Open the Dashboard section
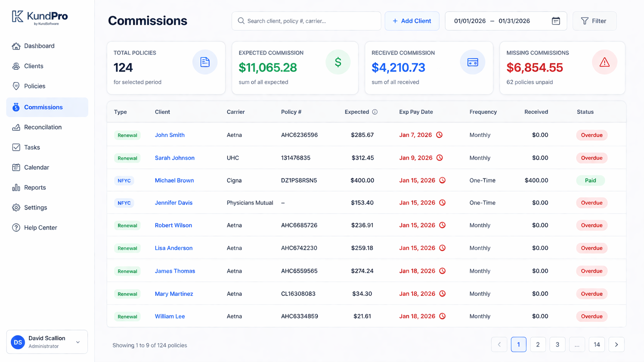This screenshot has width=644, height=362. click(x=39, y=46)
